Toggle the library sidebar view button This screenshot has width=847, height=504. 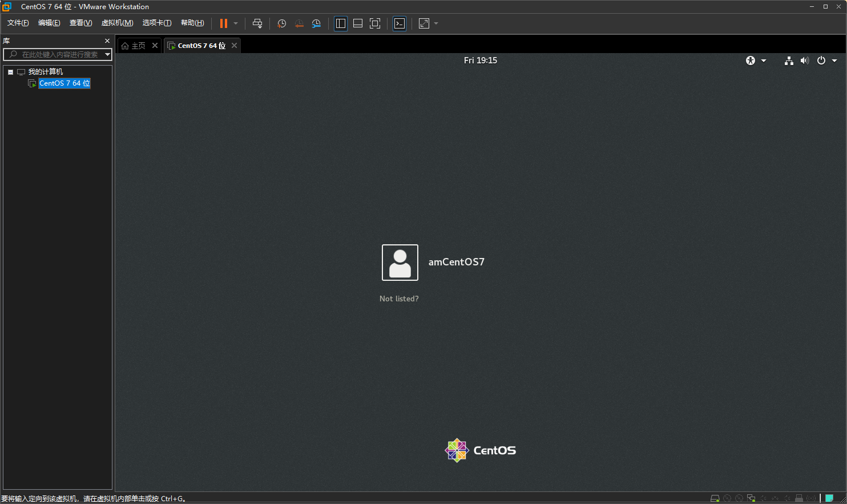[341, 23]
